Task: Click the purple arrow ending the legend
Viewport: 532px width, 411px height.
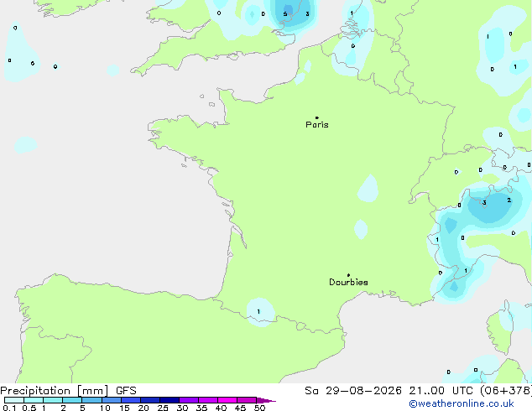Action: click(266, 400)
